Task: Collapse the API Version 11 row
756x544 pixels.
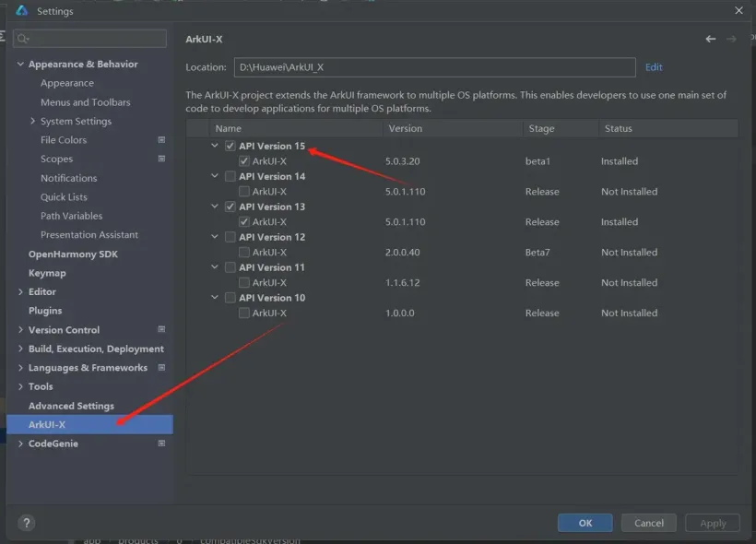Action: click(215, 266)
